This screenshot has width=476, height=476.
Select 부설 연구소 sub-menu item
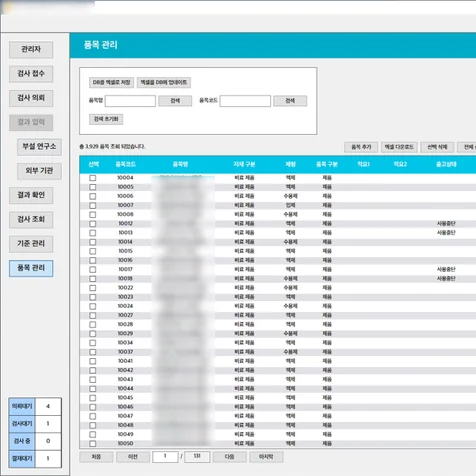pyautogui.click(x=39, y=147)
